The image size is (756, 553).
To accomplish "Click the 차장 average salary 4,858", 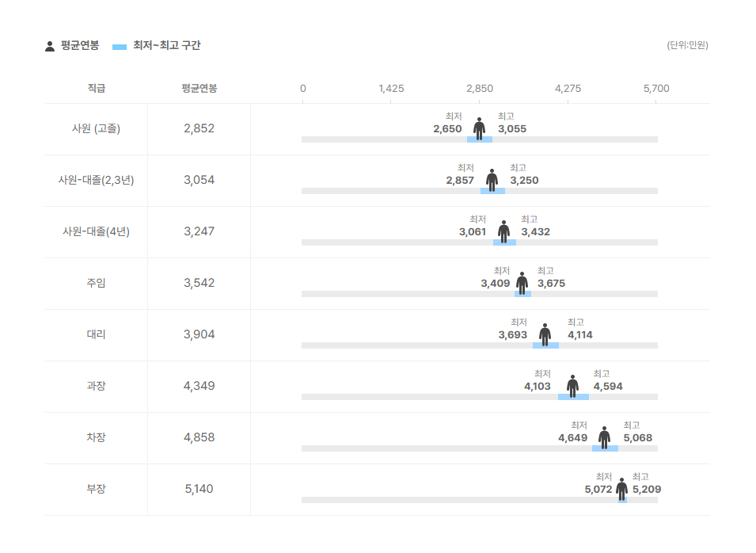I will click(199, 437).
